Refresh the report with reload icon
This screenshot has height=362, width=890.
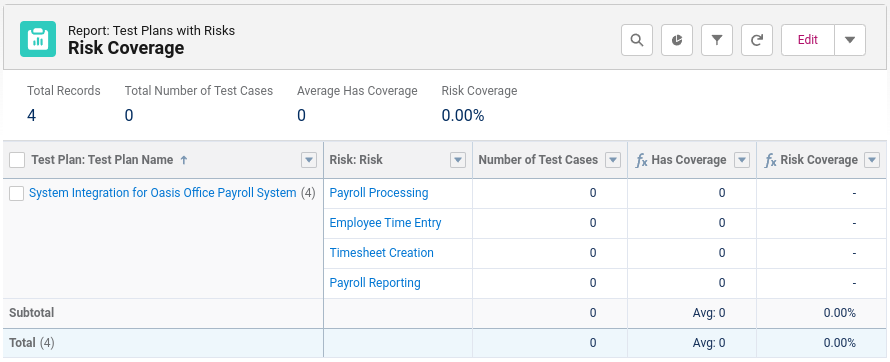[x=757, y=40]
